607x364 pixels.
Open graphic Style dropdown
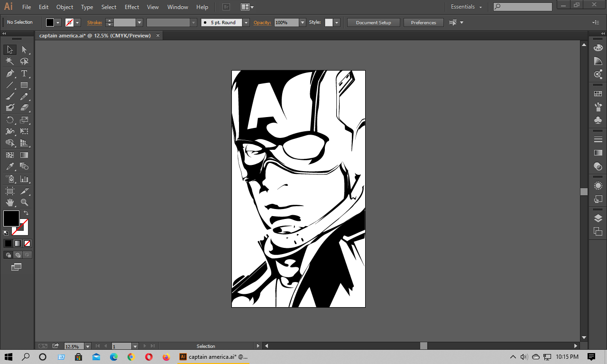pyautogui.click(x=337, y=22)
